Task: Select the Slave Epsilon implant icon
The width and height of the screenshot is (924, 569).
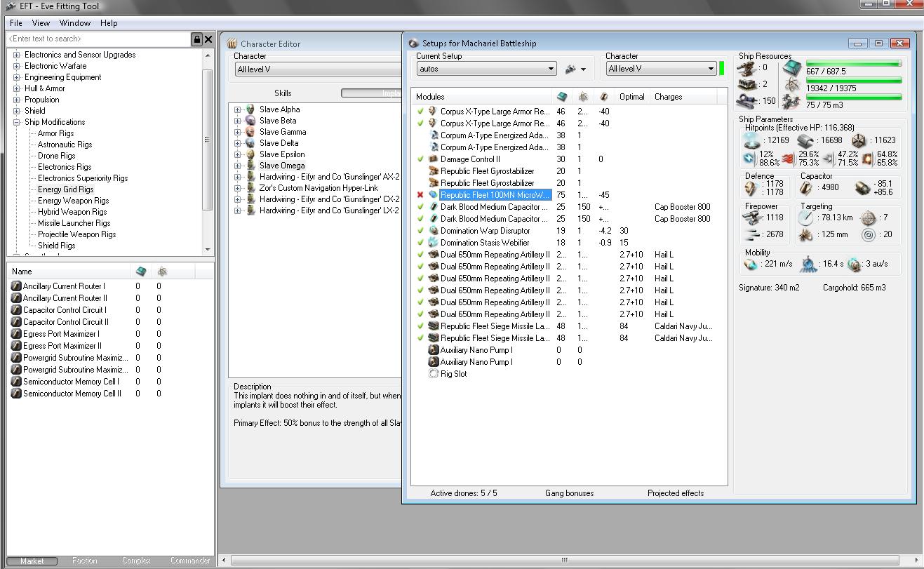Action: 250,154
